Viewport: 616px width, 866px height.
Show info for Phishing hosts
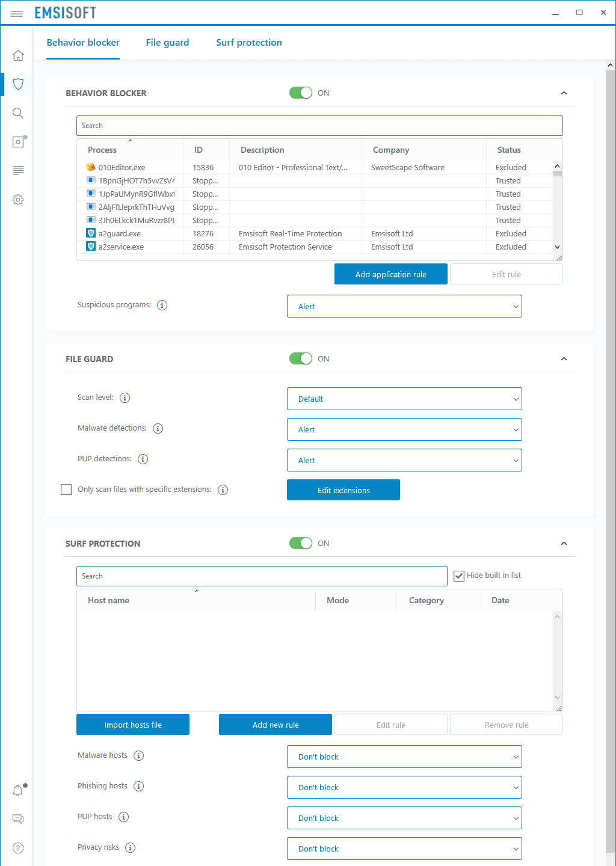[138, 787]
